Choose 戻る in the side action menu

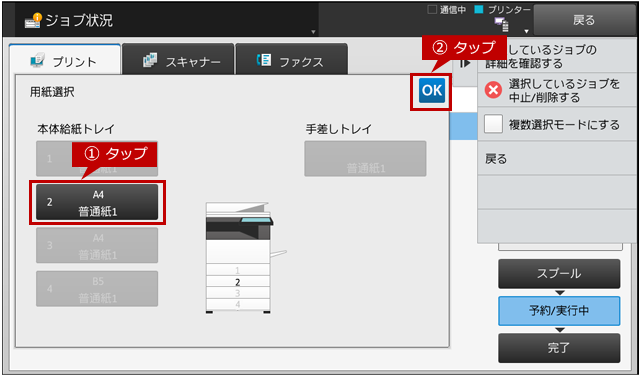click(x=557, y=158)
